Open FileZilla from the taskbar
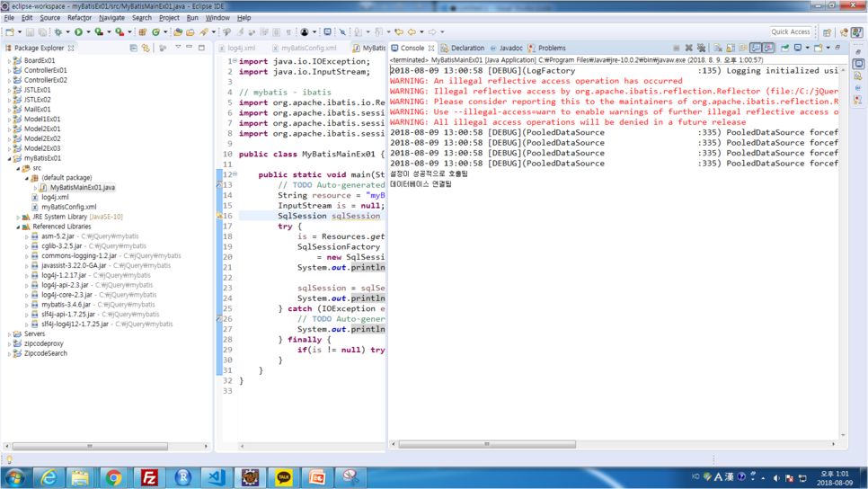The image size is (868, 489). (149, 477)
